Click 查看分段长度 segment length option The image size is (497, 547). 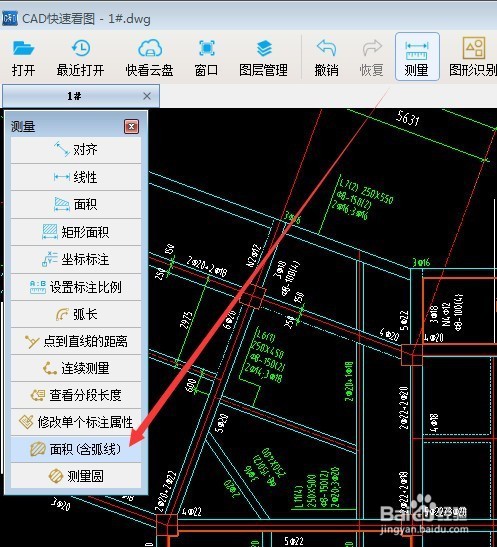[x=76, y=395]
